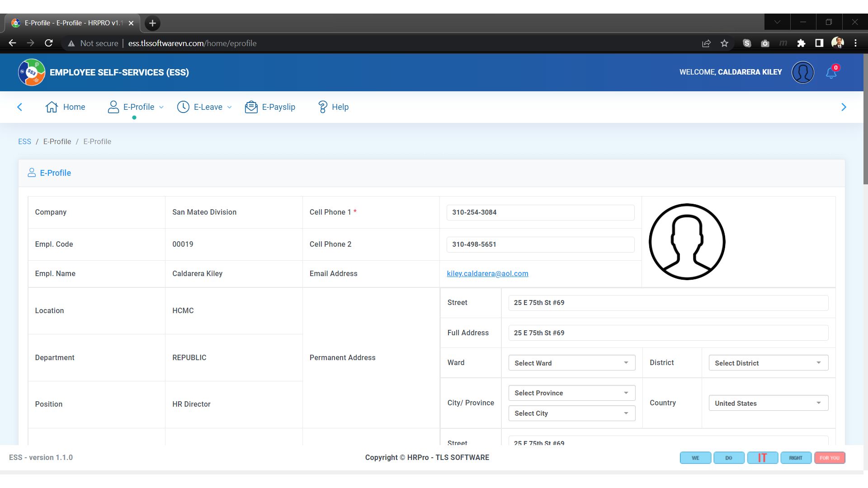The height and width of the screenshot is (488, 868).
Task: Open the Select City dropdown
Action: 571,413
